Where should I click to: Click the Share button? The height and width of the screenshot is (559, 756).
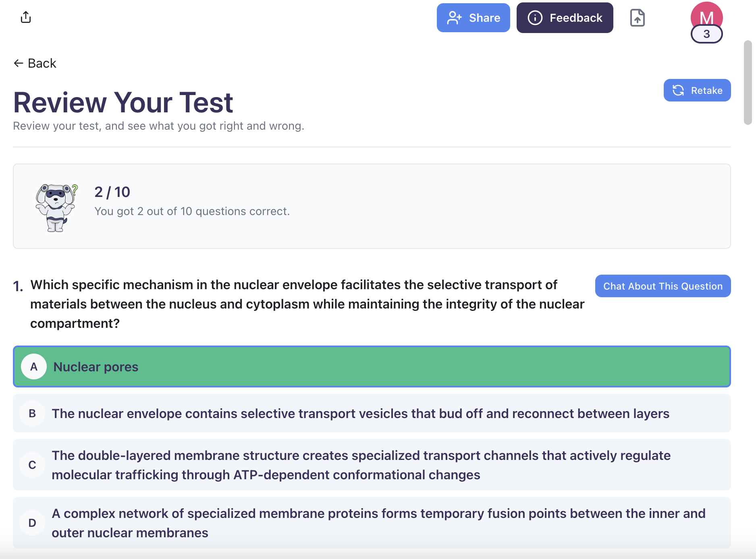point(473,18)
